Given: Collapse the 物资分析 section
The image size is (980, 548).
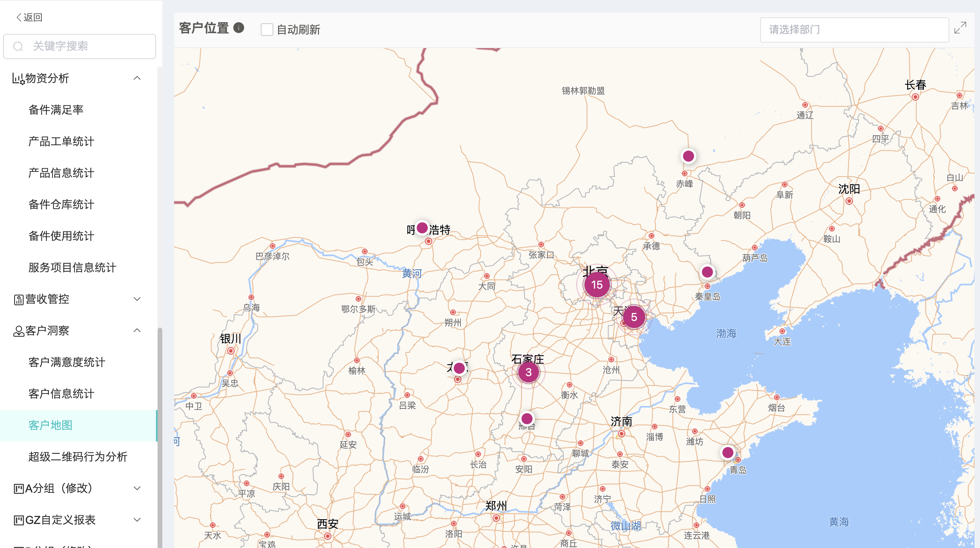Looking at the screenshot, I should (137, 78).
